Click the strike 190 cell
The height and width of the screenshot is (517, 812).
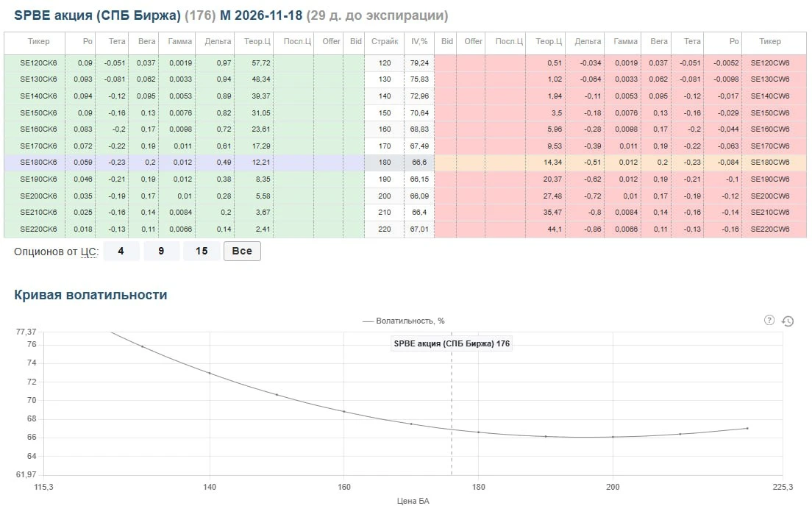point(384,179)
